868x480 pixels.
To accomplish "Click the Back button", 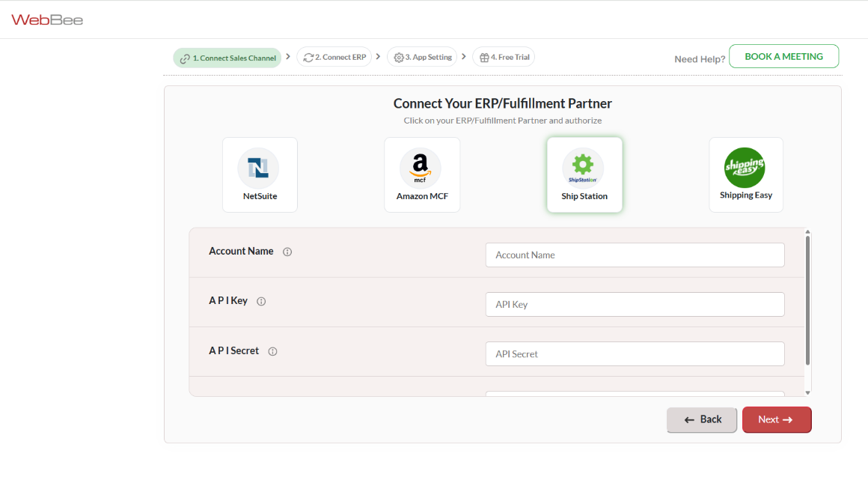I will (x=701, y=419).
